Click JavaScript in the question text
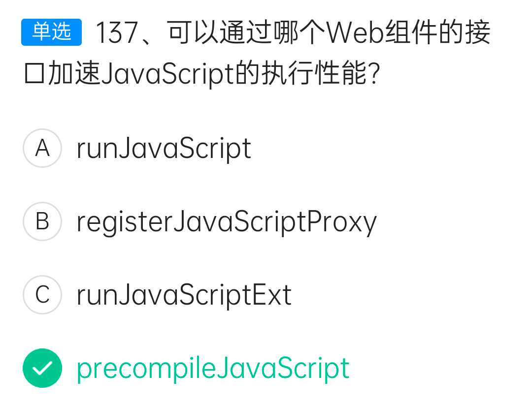The image size is (532, 405). point(168,73)
